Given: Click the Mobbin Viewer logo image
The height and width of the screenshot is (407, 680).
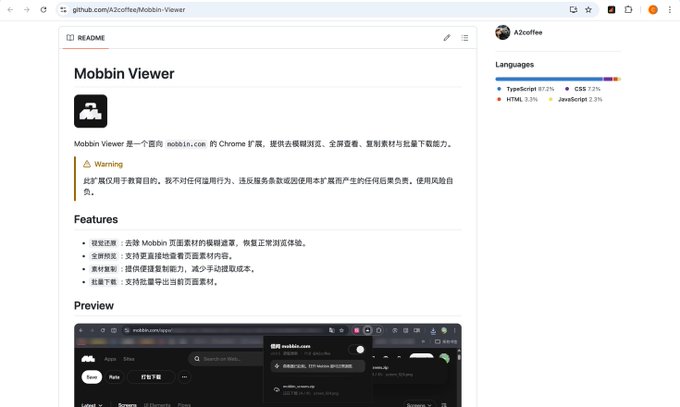Looking at the screenshot, I should [x=91, y=111].
